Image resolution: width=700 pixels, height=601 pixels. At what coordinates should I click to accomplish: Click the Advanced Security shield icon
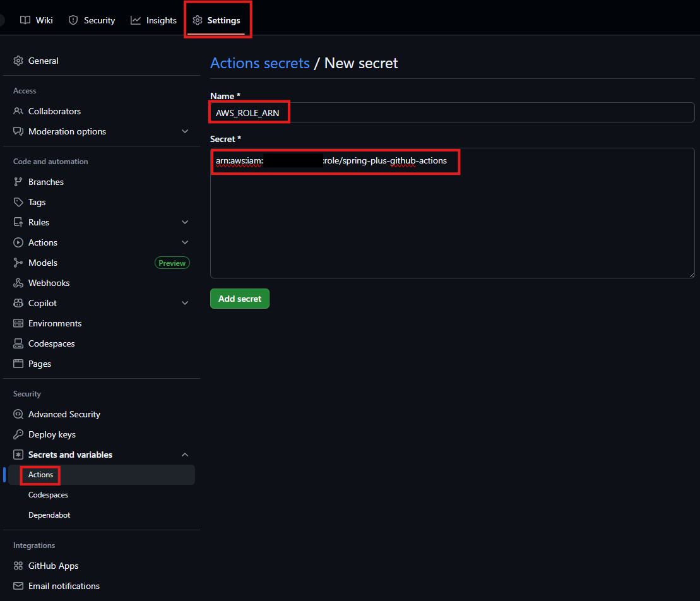click(18, 414)
